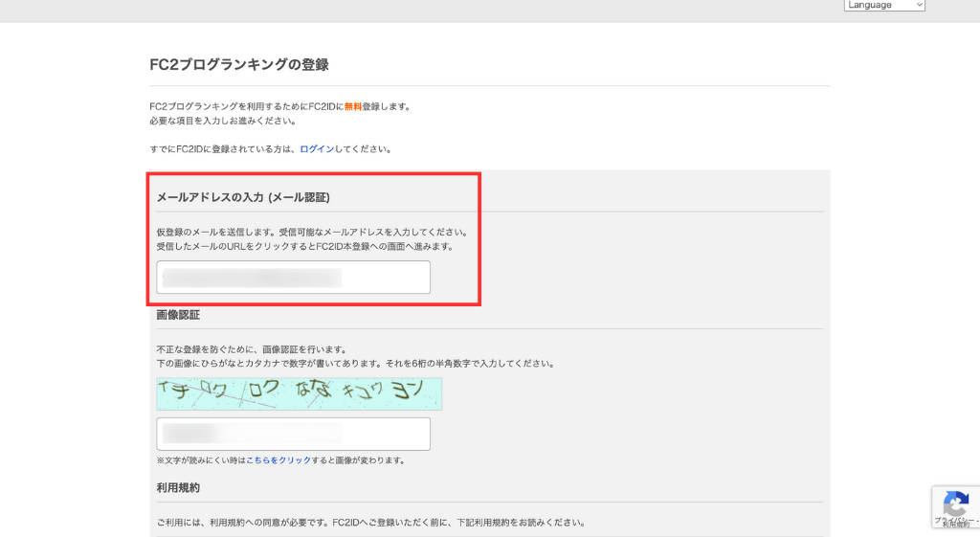The image size is (980, 537).
Task: Click the 仮登録のメールを送信します text line
Action: pyautogui.click(x=312, y=233)
